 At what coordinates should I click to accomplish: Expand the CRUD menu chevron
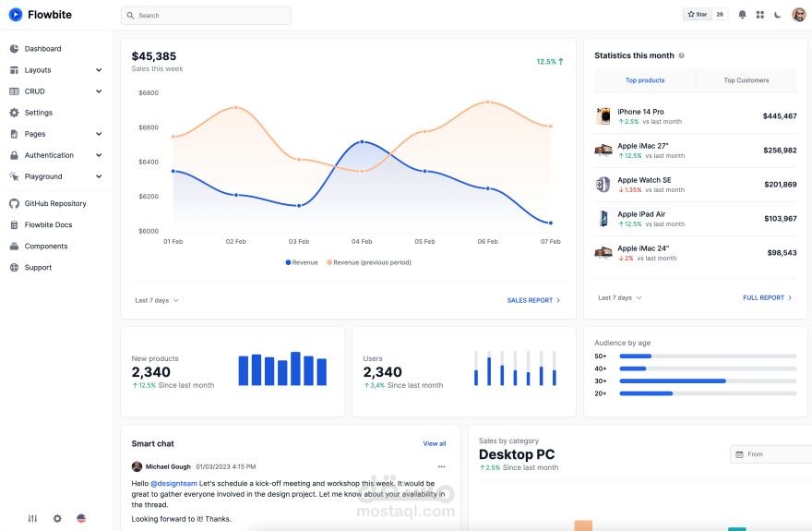[x=99, y=91]
